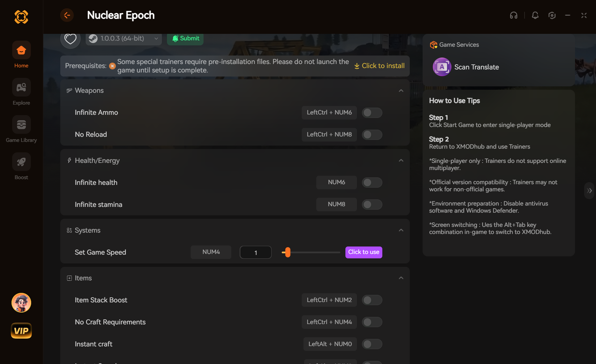
Task: Enable the Infinite stamina switch
Action: pos(372,205)
